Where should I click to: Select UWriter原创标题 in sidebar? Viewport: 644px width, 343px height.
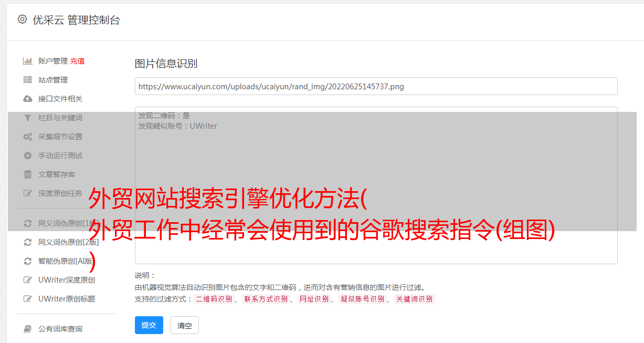click(67, 299)
